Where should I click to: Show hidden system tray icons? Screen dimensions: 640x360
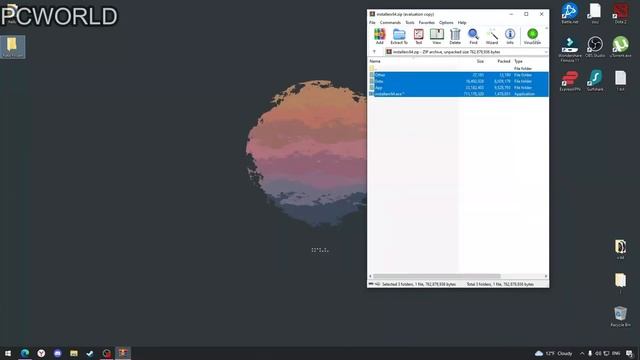tap(582, 353)
